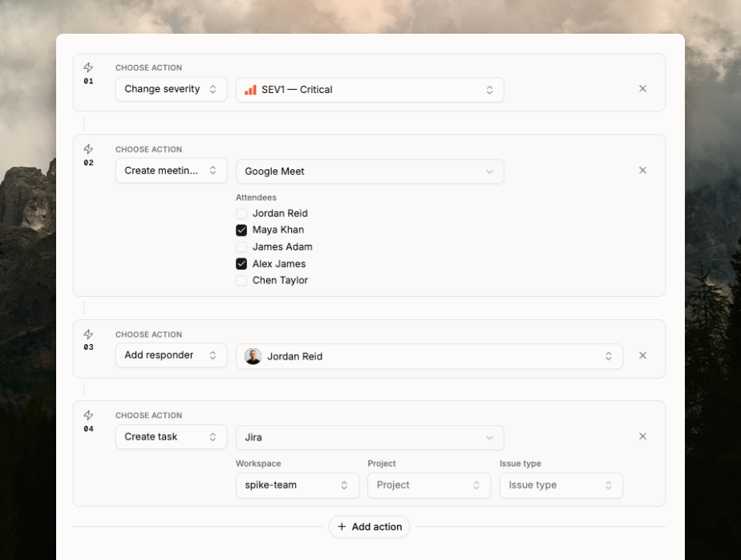The image size is (741, 560).
Task: Open the Create meeting action dropdown
Action: tap(171, 170)
